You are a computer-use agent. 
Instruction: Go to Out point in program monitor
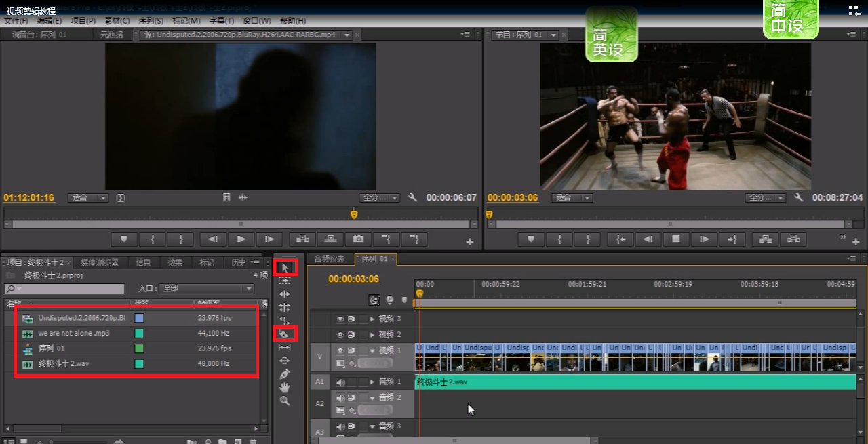tap(732, 239)
